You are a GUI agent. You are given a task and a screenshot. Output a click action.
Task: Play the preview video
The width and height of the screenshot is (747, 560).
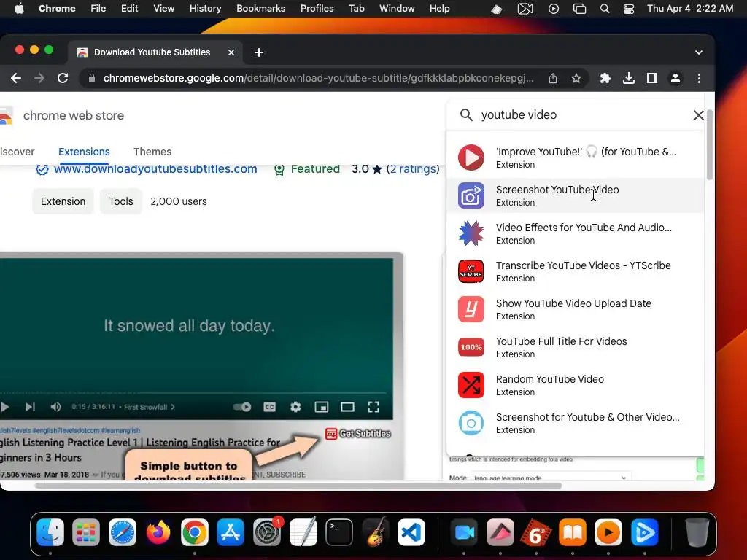5,407
